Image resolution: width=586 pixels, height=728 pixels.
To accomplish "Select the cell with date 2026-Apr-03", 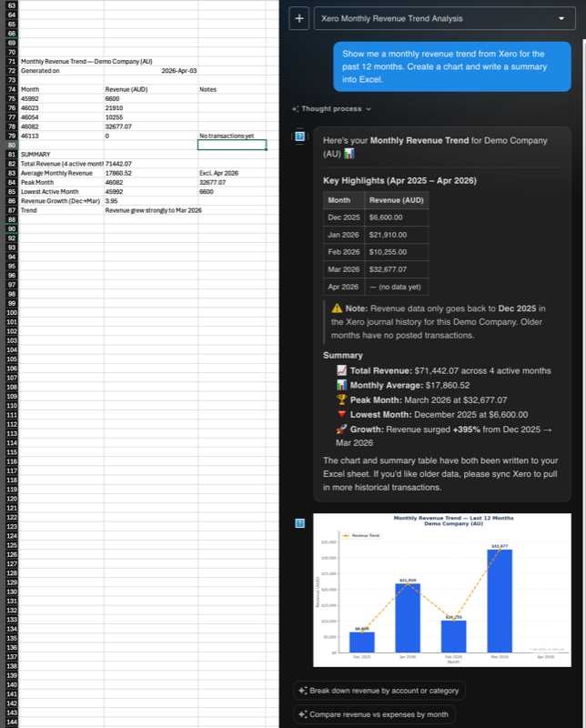I will click(151, 71).
